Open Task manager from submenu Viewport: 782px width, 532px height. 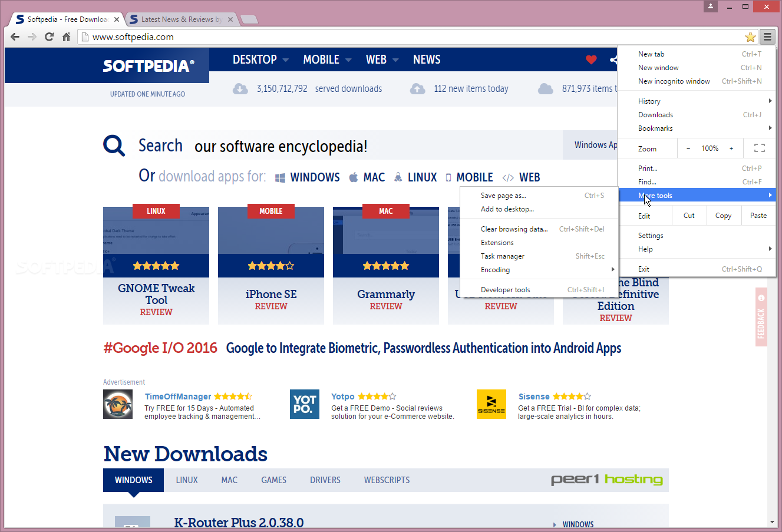pyautogui.click(x=539, y=256)
